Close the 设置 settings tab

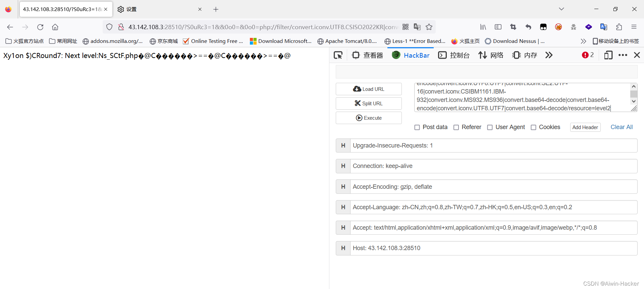pos(200,9)
